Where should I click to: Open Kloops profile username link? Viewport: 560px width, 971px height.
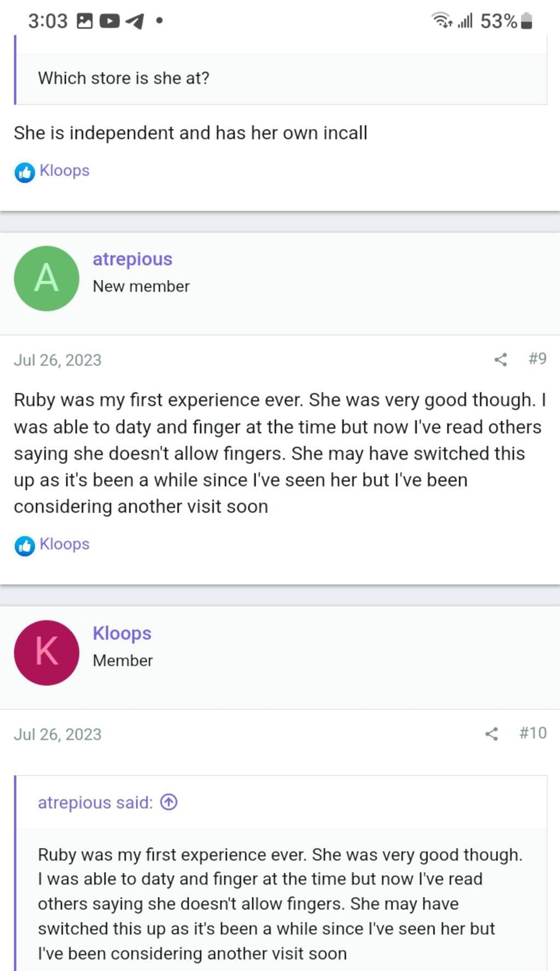point(122,633)
